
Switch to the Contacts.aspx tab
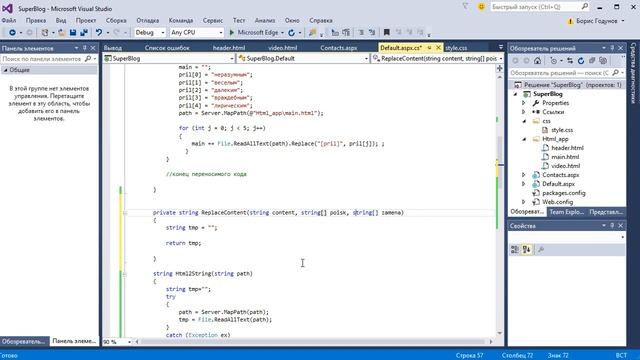(x=338, y=48)
